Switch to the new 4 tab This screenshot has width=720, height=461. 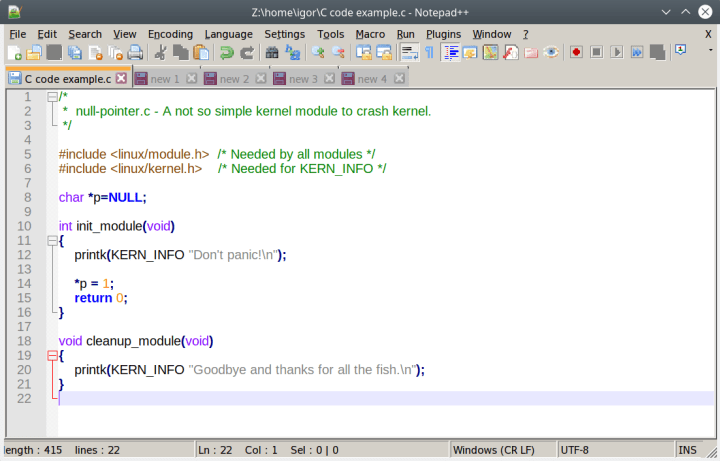click(372, 79)
